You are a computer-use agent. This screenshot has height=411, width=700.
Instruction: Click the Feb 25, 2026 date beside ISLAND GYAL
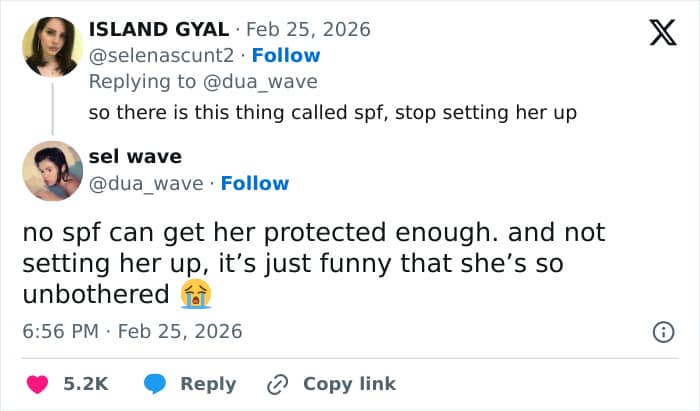[319, 29]
